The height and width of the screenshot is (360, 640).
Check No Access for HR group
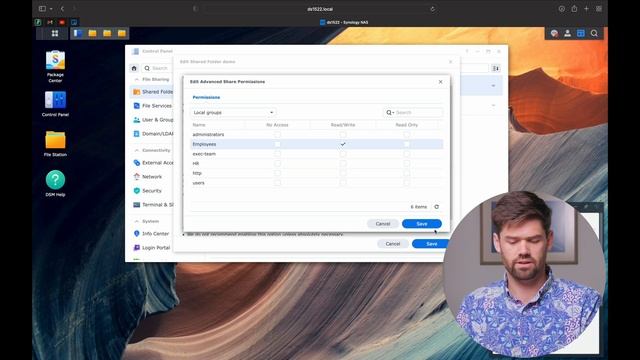(x=278, y=163)
